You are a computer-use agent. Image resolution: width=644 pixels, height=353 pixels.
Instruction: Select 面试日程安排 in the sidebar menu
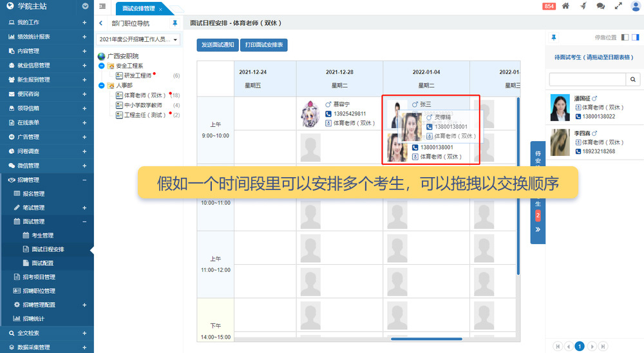48,249
